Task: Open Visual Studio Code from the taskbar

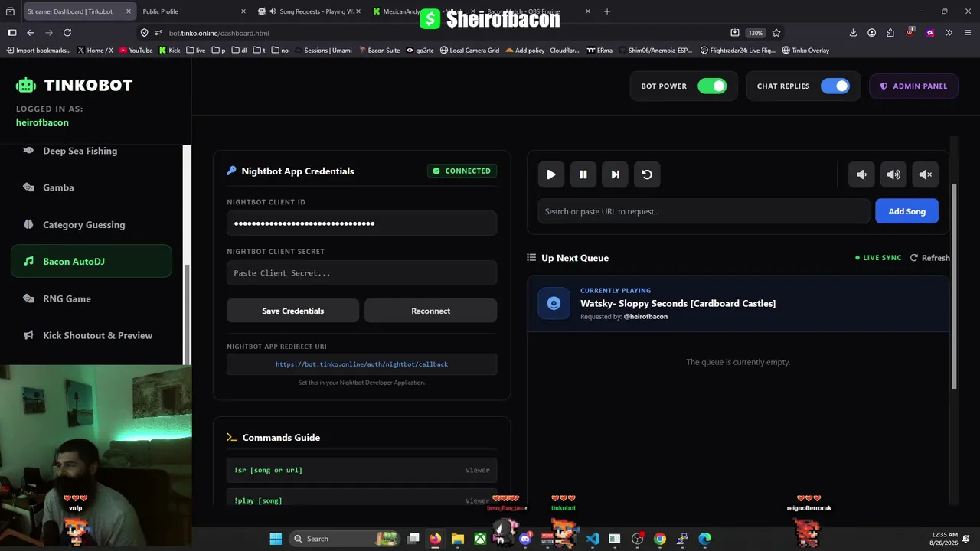Action: point(593,539)
